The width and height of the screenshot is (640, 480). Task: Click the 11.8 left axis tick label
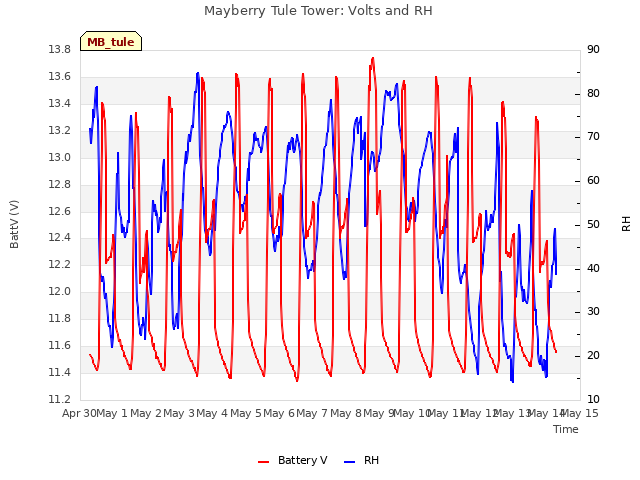[60, 318]
